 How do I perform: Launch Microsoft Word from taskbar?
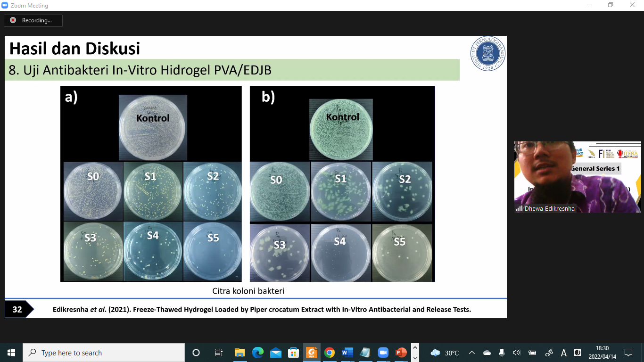tap(347, 353)
